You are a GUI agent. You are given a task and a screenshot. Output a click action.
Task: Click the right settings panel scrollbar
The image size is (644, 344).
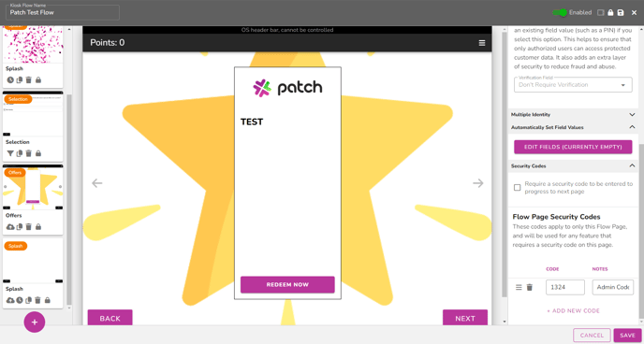[x=641, y=232]
